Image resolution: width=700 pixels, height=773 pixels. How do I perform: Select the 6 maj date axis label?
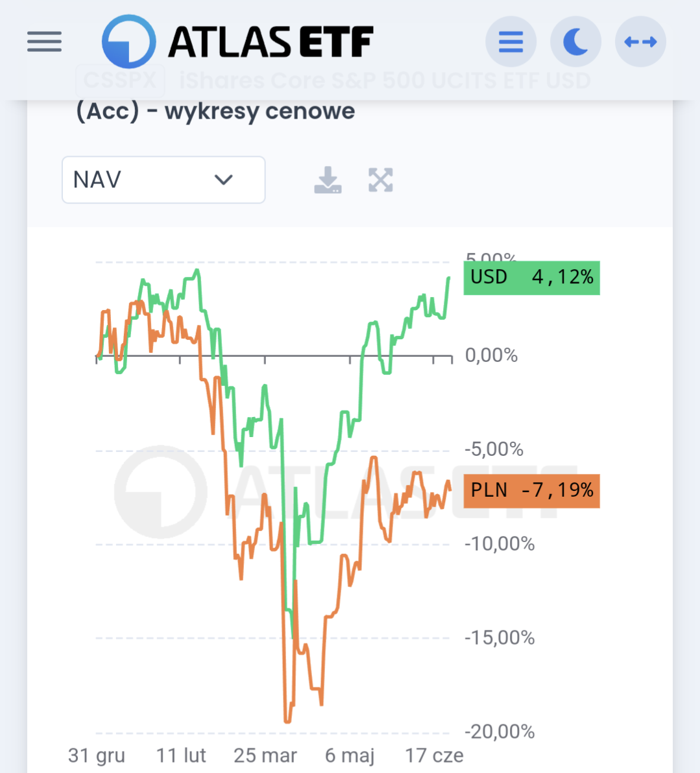pos(350,755)
